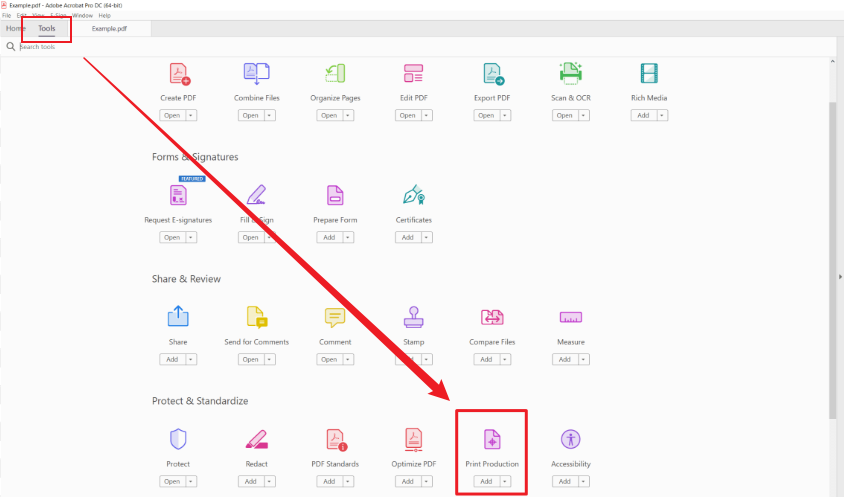This screenshot has height=497, width=844.
Task: Open the Accessibility dropdown arrow
Action: [583, 481]
